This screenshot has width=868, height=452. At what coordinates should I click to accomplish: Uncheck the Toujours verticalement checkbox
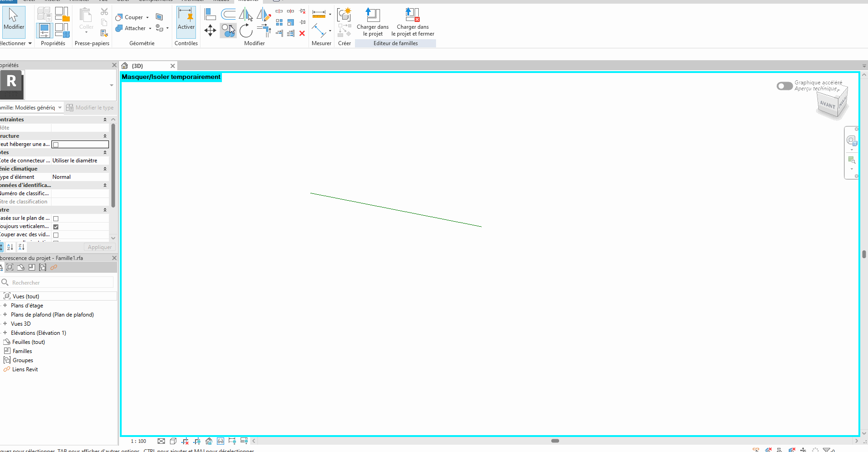[56, 227]
